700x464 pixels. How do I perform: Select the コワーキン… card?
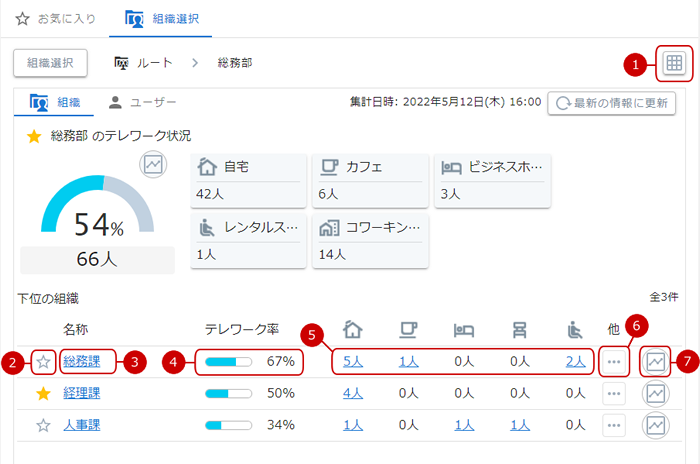371,241
